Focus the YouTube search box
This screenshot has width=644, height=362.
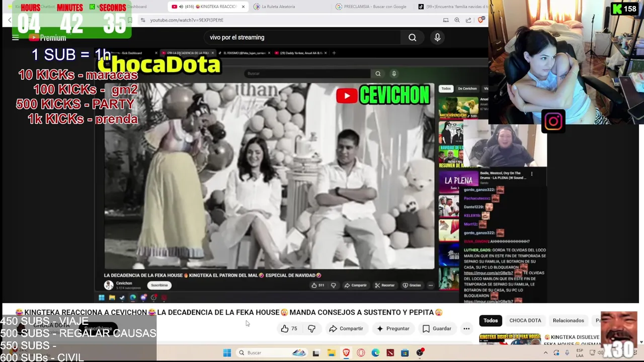point(302,37)
